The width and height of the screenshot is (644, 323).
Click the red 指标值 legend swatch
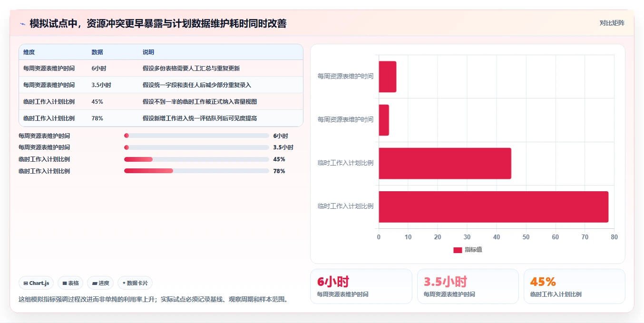(458, 250)
